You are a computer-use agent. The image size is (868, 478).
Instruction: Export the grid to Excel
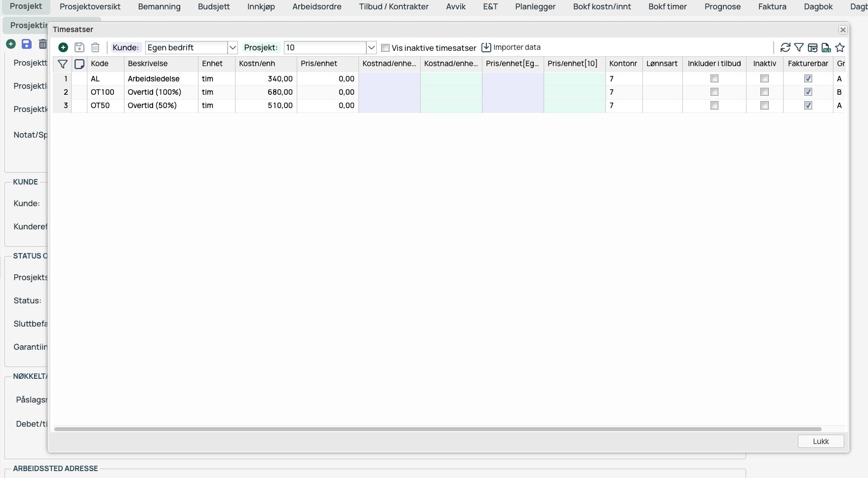pos(826,47)
